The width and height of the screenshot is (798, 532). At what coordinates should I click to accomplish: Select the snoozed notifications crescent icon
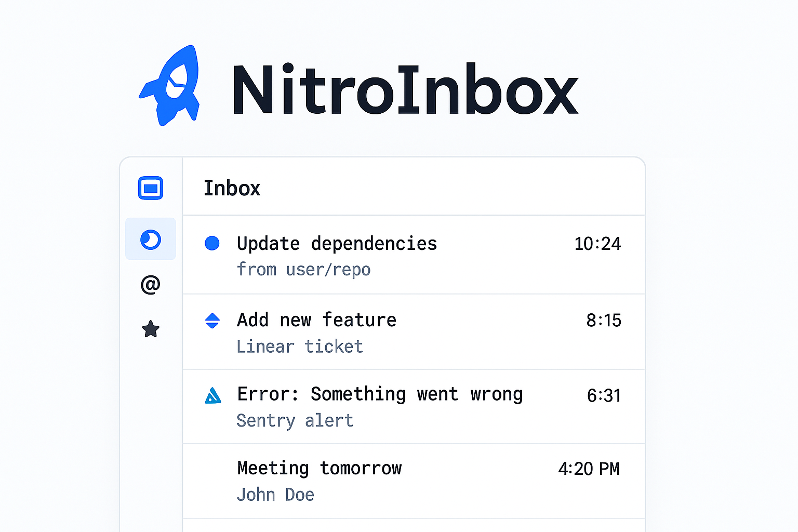click(150, 238)
